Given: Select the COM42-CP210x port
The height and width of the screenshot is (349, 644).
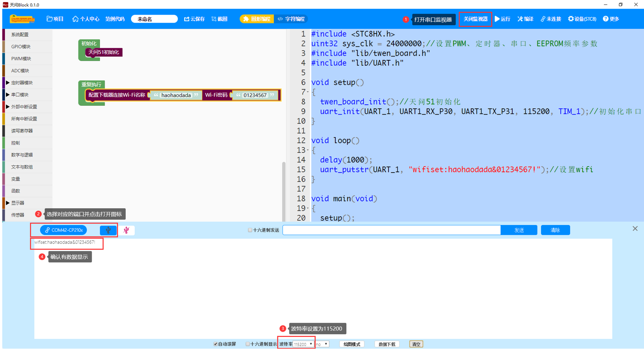Looking at the screenshot, I should click(x=63, y=230).
